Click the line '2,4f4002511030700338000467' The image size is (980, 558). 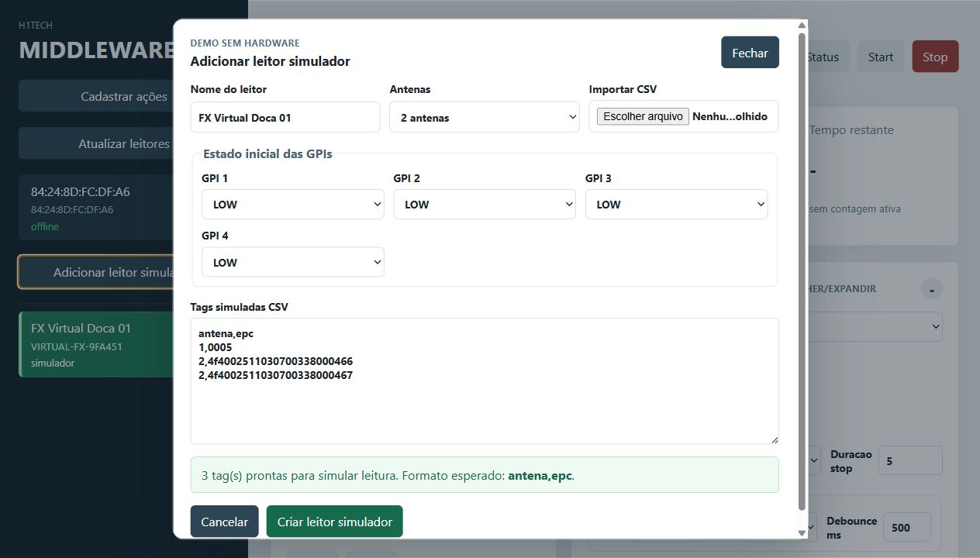point(276,375)
